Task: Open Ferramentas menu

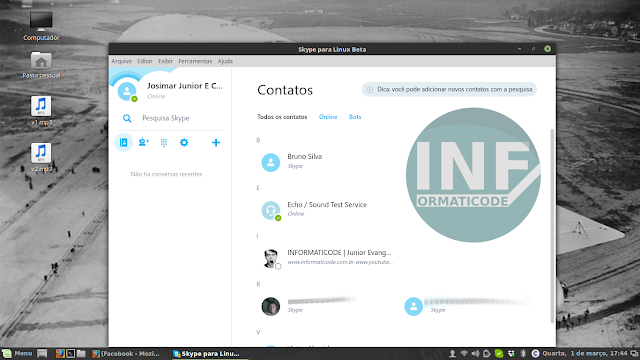Action: coord(195,61)
